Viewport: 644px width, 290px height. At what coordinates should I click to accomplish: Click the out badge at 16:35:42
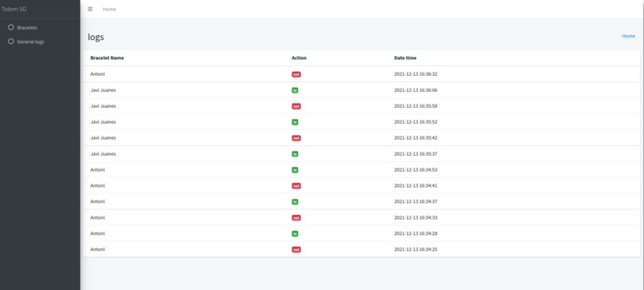point(296,138)
